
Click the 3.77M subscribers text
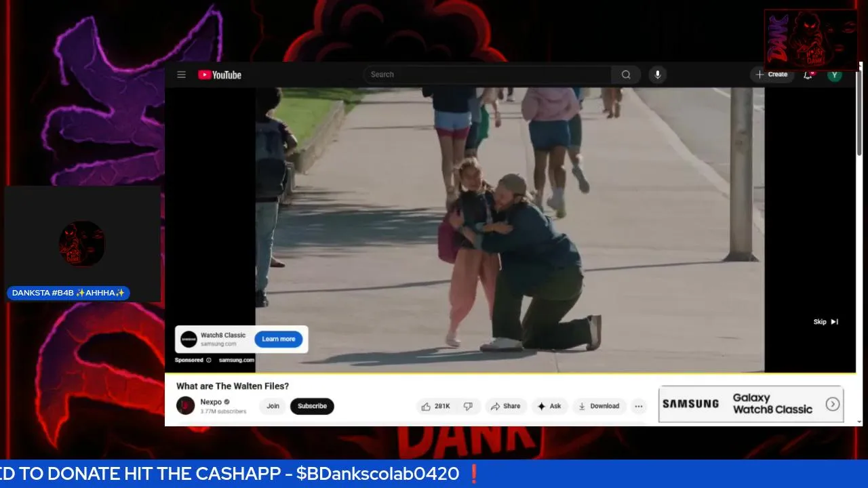[x=223, y=411]
